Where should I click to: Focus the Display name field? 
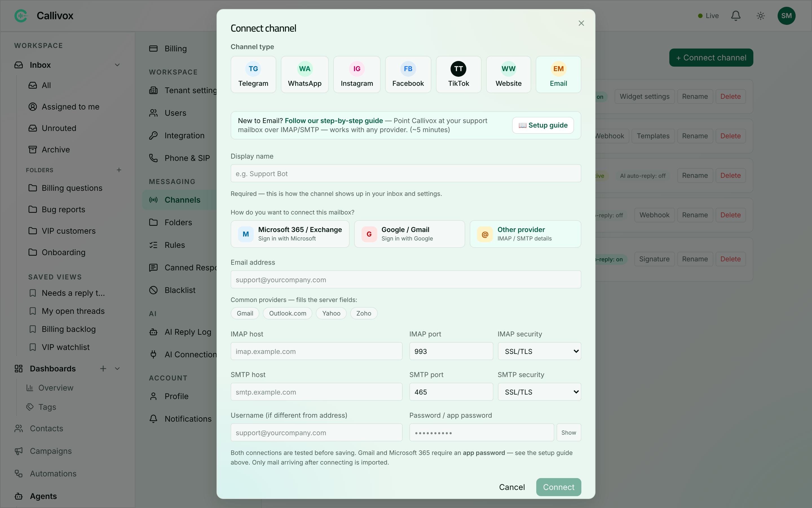[x=406, y=173]
